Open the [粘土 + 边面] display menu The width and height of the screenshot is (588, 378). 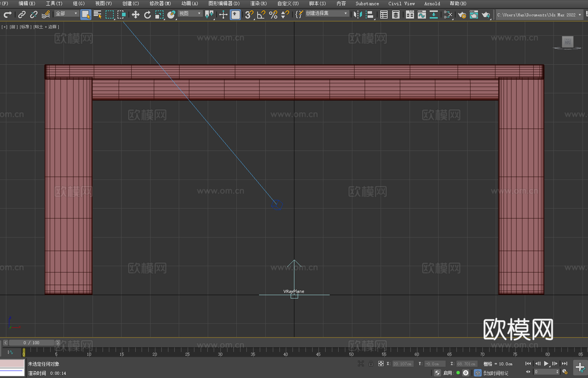click(46, 27)
